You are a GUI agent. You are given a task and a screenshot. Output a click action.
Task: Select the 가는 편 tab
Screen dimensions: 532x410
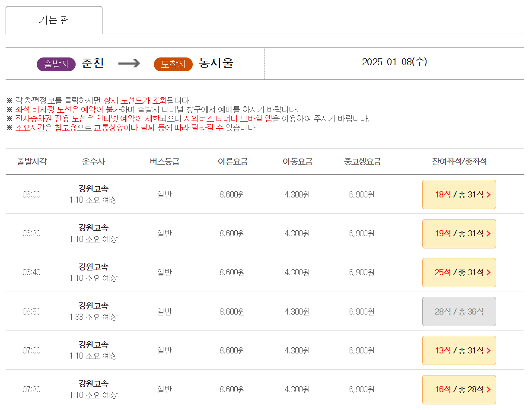point(54,20)
